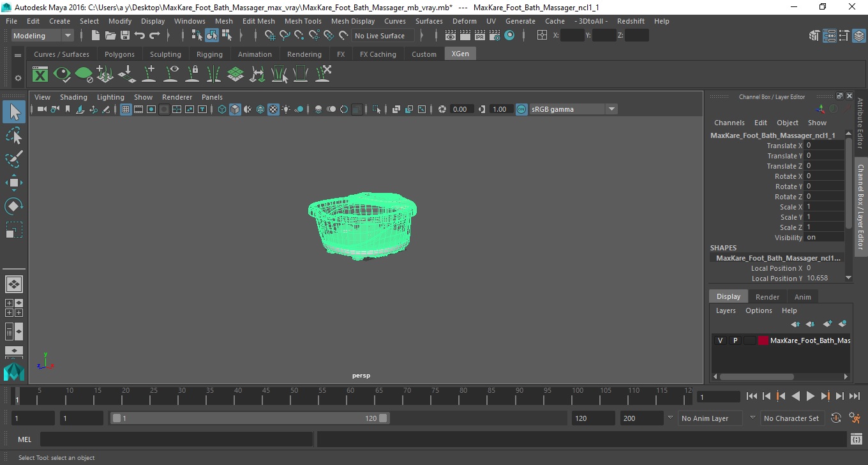This screenshot has width=868, height=465.
Task: Toggle textured display checker icon
Action: [x=273, y=109]
